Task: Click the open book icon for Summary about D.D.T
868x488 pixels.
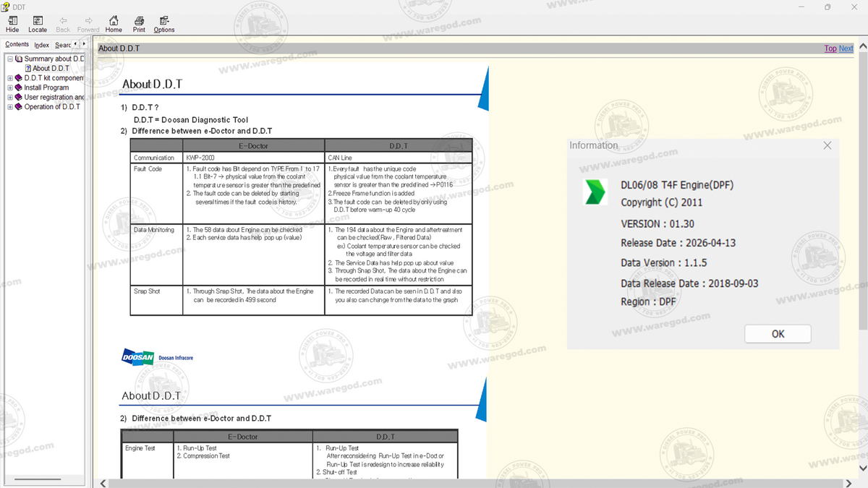Action: tap(19, 59)
